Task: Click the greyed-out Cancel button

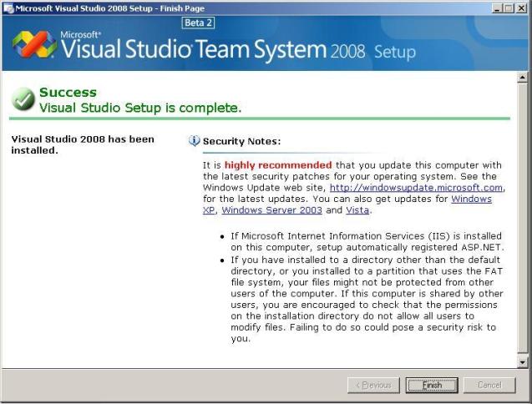Action: [489, 385]
